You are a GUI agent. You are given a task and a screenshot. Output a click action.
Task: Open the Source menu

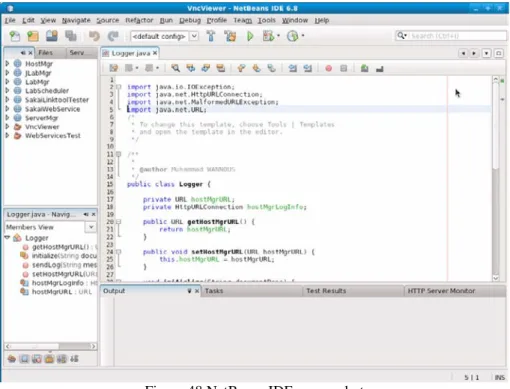108,20
